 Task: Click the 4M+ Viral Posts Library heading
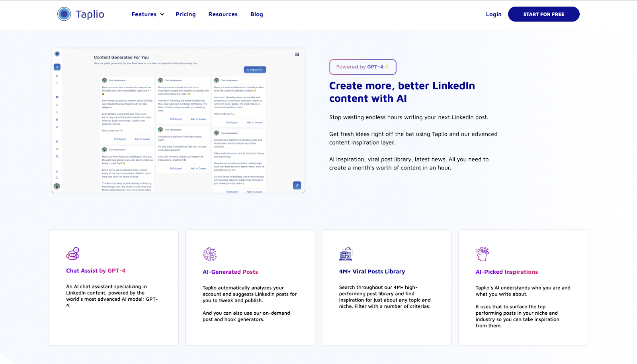point(372,272)
